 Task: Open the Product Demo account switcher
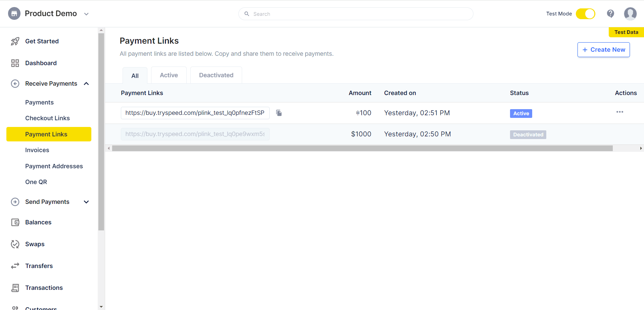coord(86,14)
